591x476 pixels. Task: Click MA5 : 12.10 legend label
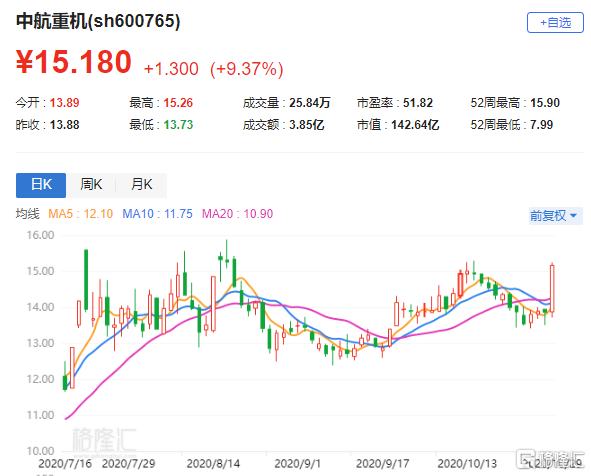click(81, 214)
